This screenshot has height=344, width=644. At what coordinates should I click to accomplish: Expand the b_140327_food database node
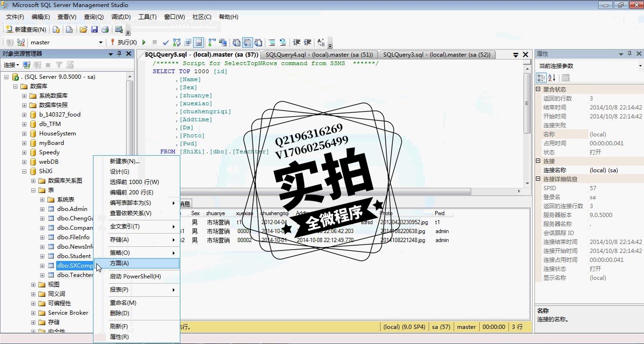click(24, 115)
